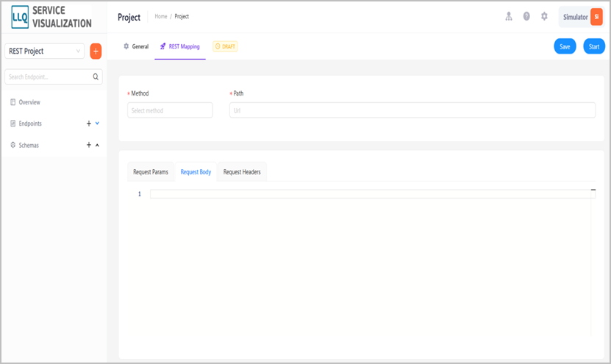
Task: Click the General tab gear icon
Action: pos(126,46)
